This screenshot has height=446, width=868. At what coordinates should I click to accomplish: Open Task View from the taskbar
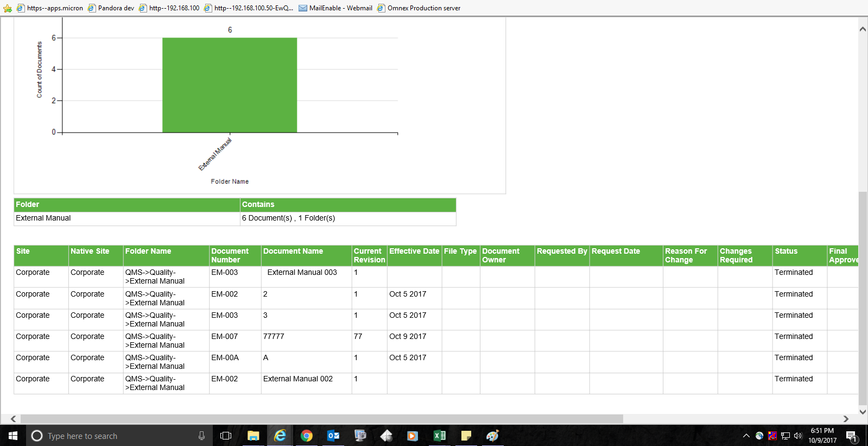tap(226, 436)
